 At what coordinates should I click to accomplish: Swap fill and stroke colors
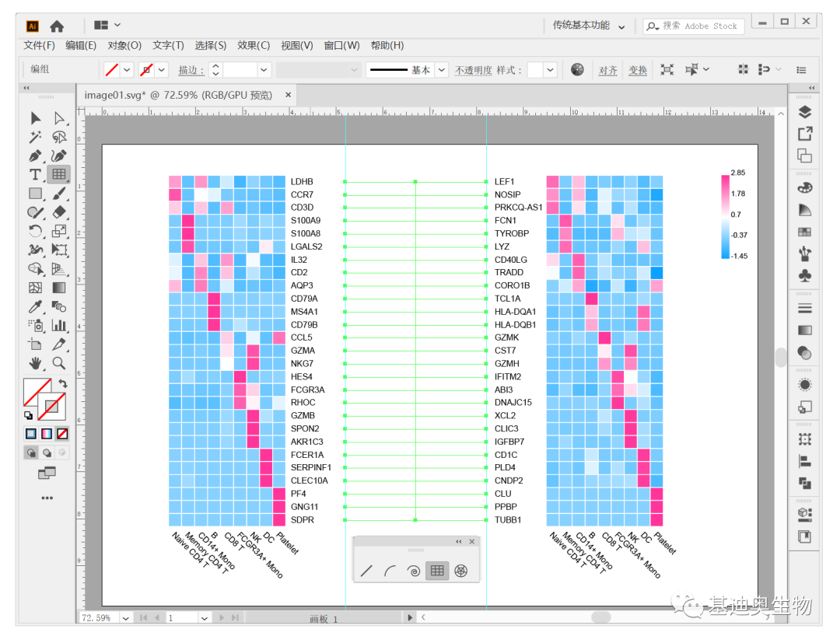tap(63, 383)
